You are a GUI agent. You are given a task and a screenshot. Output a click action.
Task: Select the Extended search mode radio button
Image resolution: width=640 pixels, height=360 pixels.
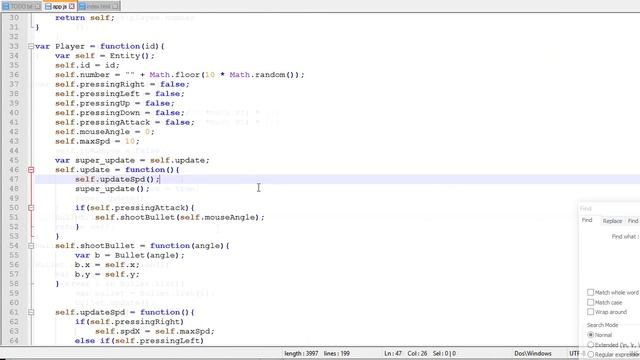coord(590,345)
